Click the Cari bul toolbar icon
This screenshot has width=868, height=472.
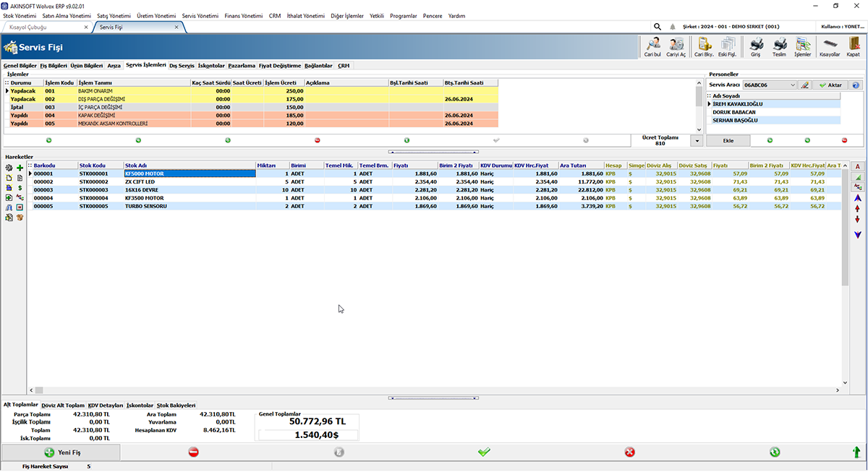[x=652, y=46]
